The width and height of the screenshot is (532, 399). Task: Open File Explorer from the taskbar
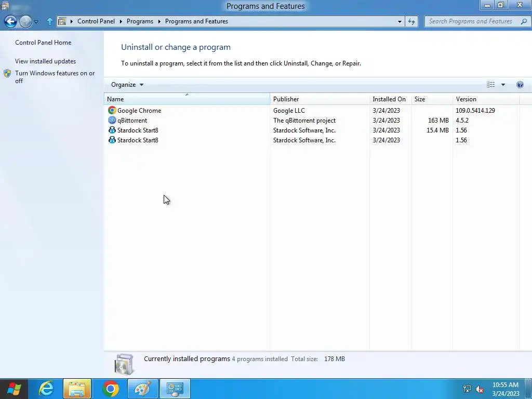[x=77, y=389]
